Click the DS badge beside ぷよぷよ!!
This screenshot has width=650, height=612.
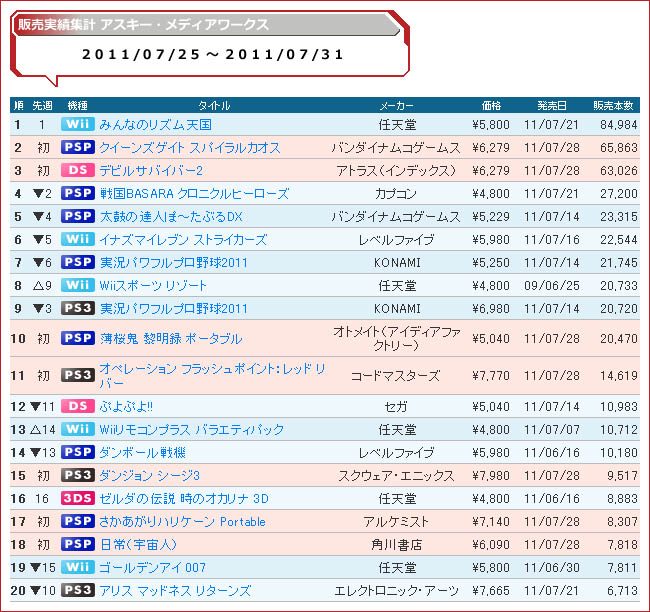coord(78,406)
